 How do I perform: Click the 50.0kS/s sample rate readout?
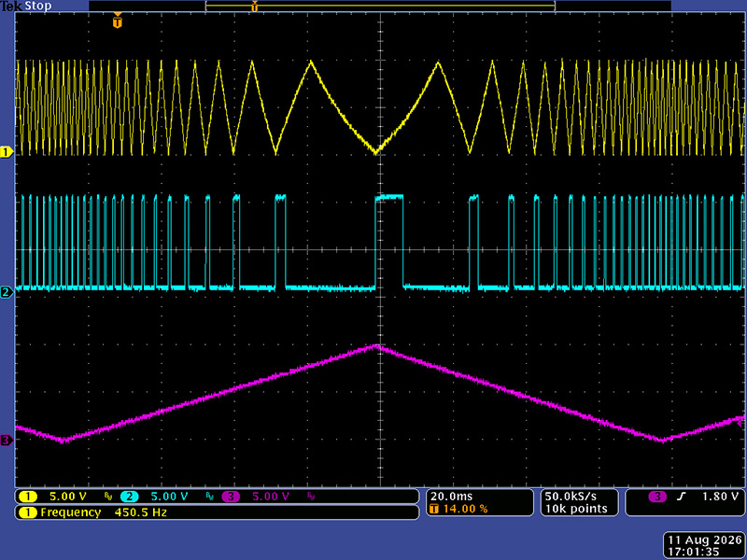point(571,497)
